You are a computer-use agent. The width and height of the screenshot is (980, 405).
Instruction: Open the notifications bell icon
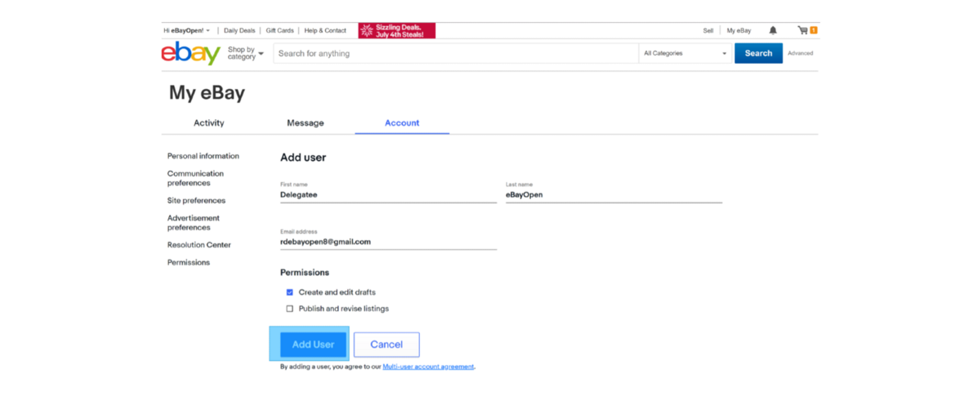click(773, 30)
